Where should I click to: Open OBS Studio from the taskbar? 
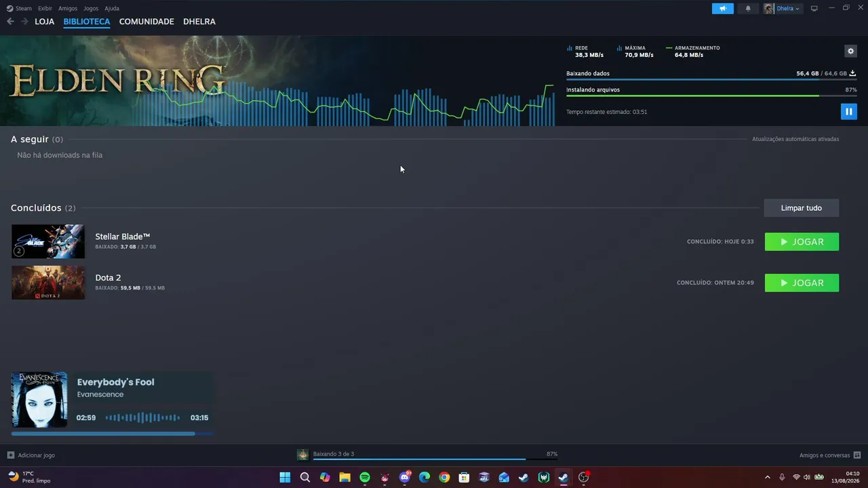(583, 477)
